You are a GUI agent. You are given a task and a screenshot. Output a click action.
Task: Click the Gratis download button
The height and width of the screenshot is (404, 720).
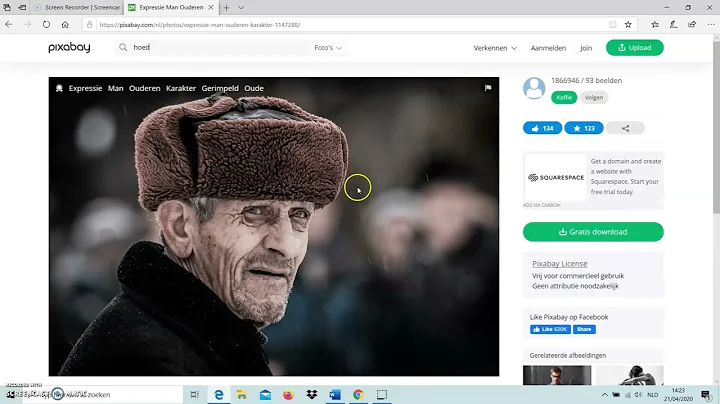593,232
